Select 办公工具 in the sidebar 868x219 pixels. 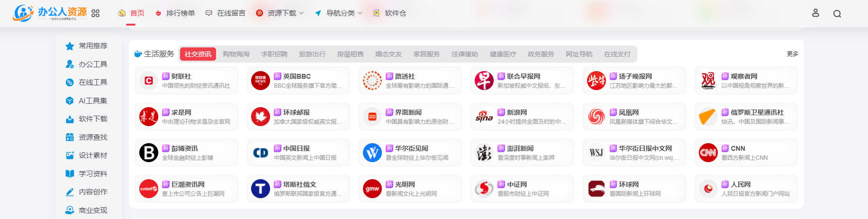tap(87, 64)
